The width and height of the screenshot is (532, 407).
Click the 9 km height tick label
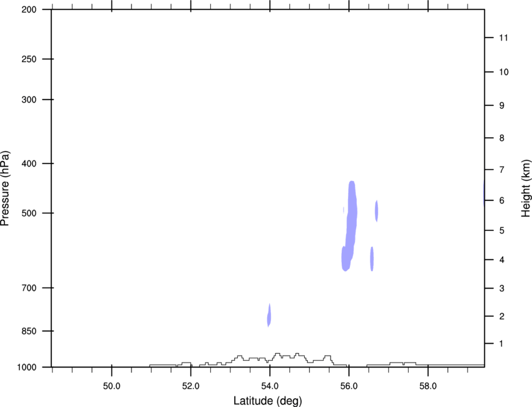coord(501,106)
